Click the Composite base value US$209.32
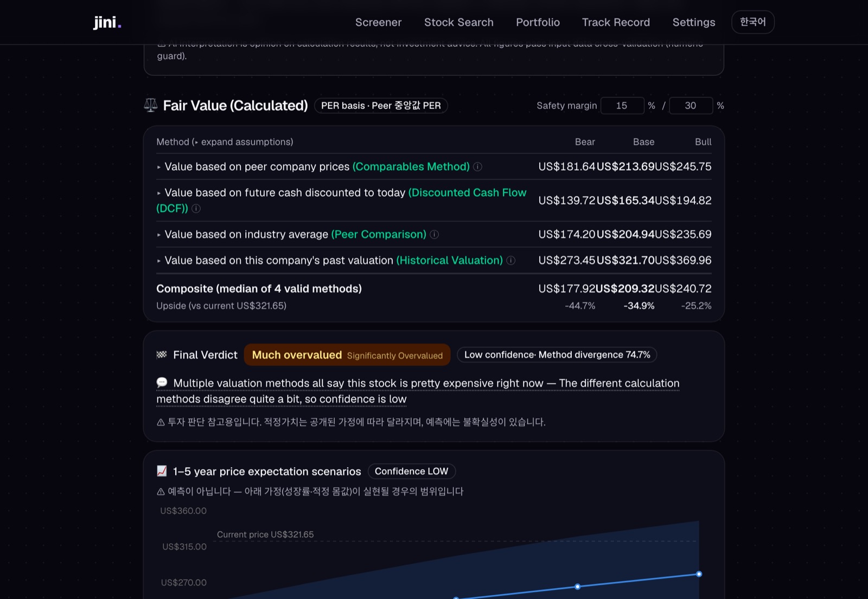 [625, 288]
